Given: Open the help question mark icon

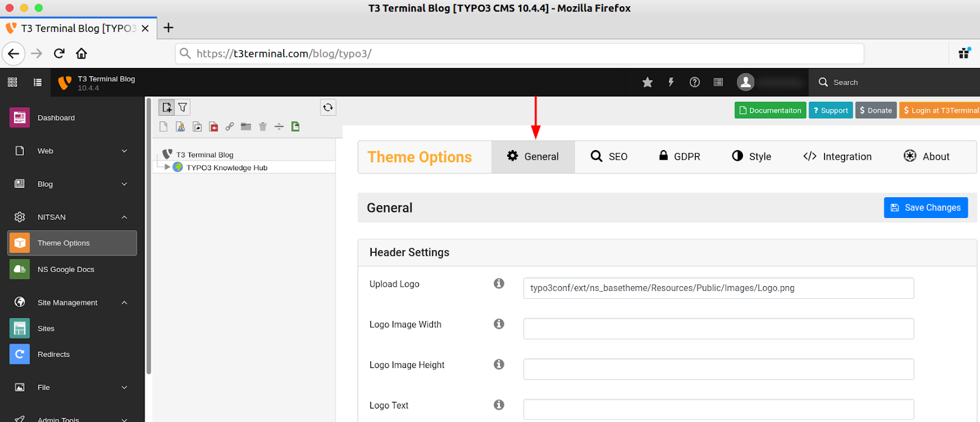Looking at the screenshot, I should 695,82.
